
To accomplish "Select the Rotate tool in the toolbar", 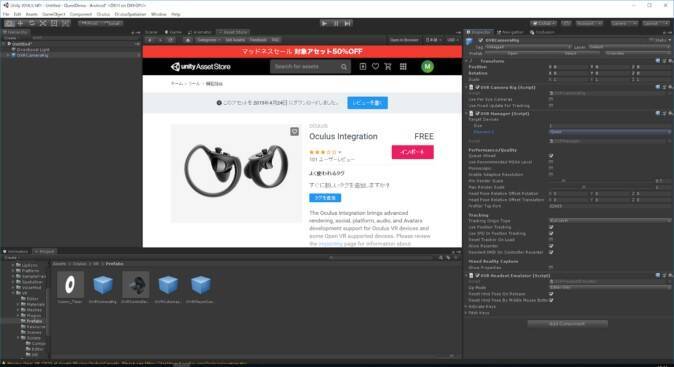I will [x=31, y=23].
